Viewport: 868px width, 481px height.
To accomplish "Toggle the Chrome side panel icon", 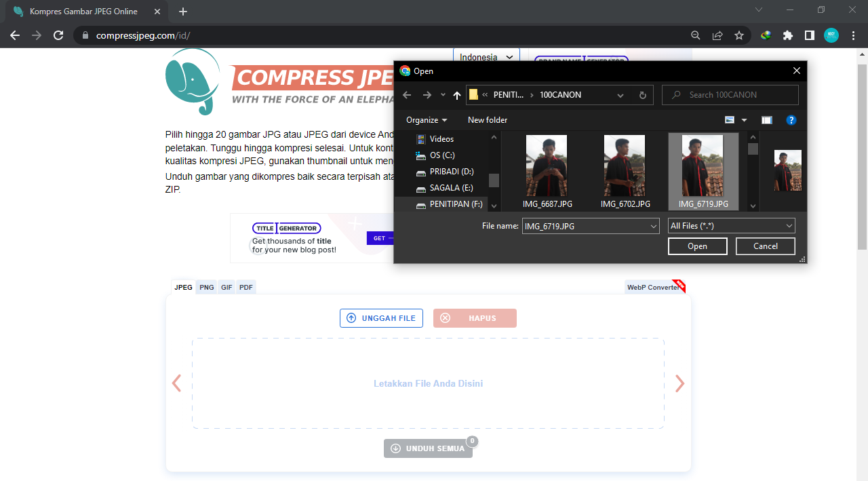I will tap(810, 35).
